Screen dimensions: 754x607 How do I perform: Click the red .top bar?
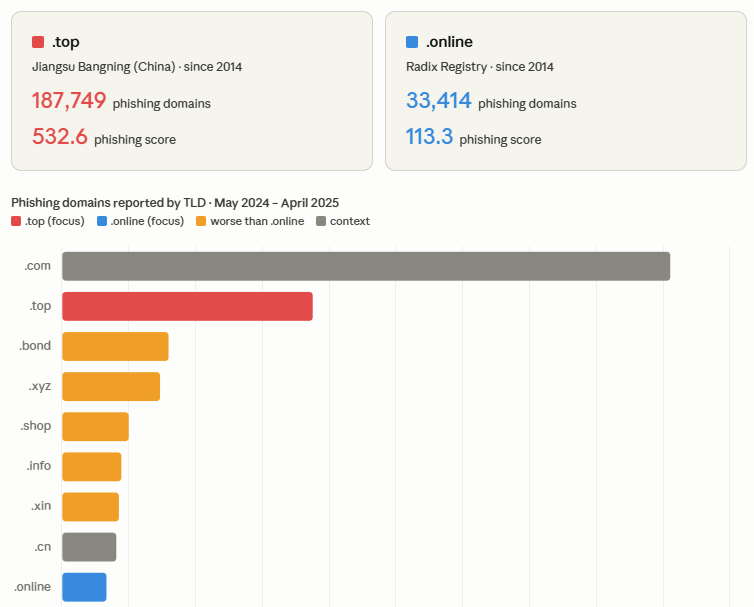click(188, 306)
